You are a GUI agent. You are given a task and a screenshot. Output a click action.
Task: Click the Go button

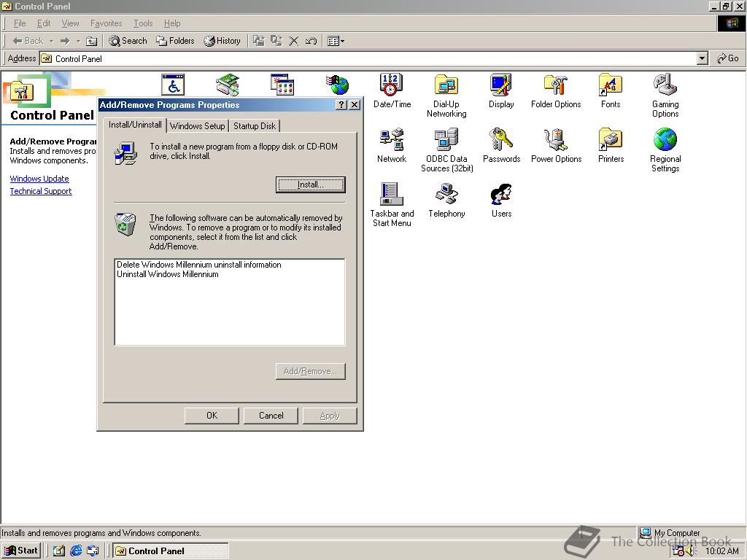728,58
